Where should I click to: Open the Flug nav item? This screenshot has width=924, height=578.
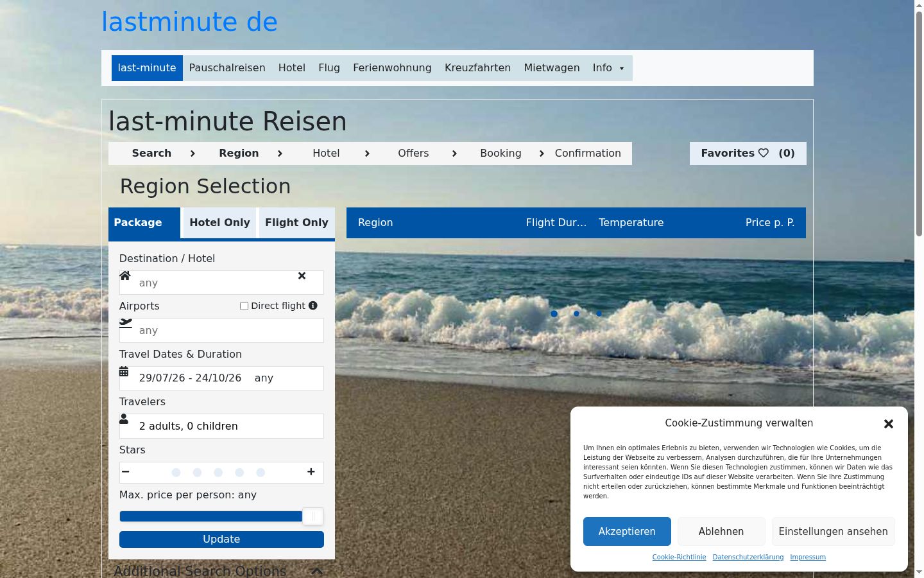click(329, 68)
